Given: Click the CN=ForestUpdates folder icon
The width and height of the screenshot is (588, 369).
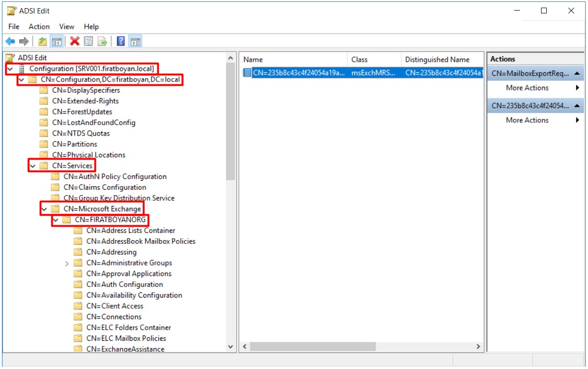Looking at the screenshot, I should (44, 112).
